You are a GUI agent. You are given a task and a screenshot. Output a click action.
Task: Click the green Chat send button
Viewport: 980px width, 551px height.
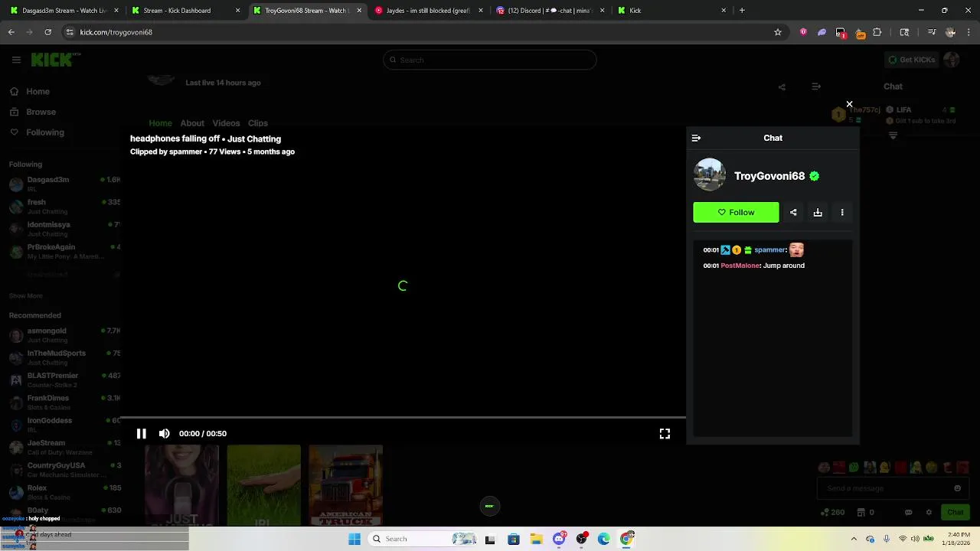pyautogui.click(x=955, y=512)
